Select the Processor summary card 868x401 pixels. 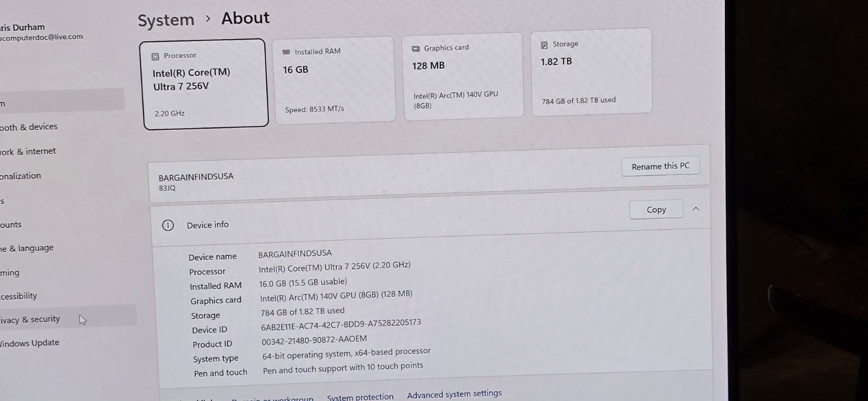[x=203, y=84]
